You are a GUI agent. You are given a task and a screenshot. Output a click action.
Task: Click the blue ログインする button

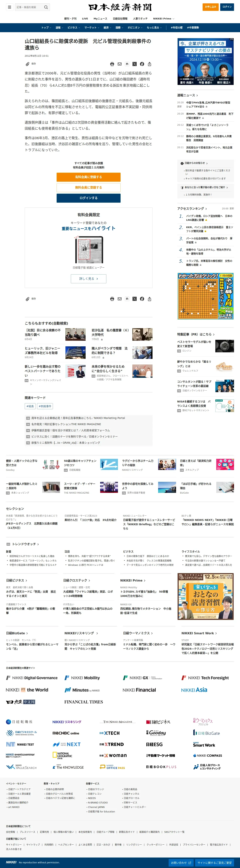89,198
